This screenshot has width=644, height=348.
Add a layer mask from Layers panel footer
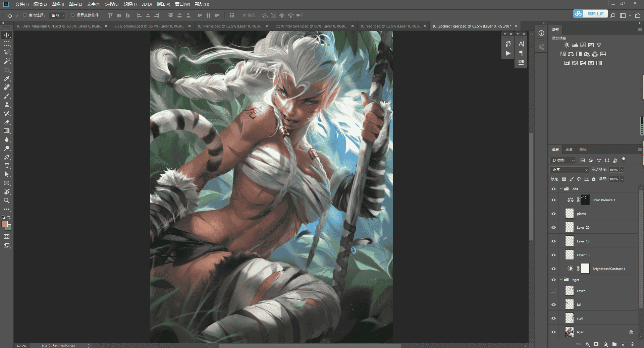(596, 344)
